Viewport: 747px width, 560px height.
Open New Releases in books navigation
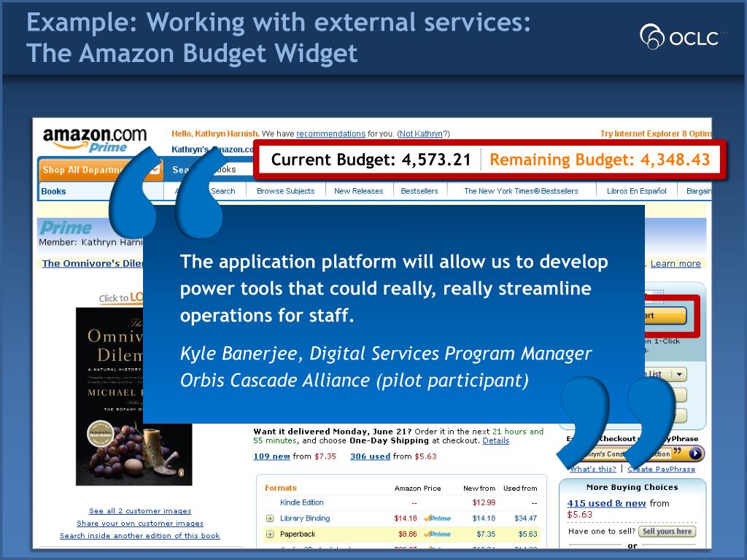tap(358, 191)
